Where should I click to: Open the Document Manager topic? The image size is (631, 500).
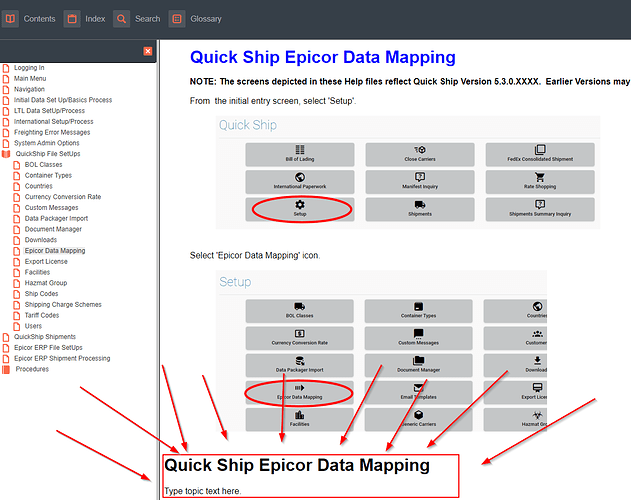pos(53,229)
